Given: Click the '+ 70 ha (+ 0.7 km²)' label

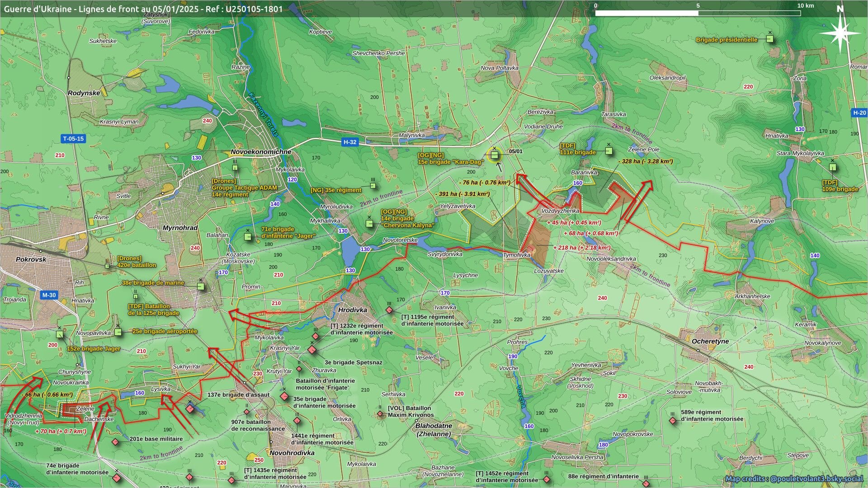Looking at the screenshot, I should 61,431.
